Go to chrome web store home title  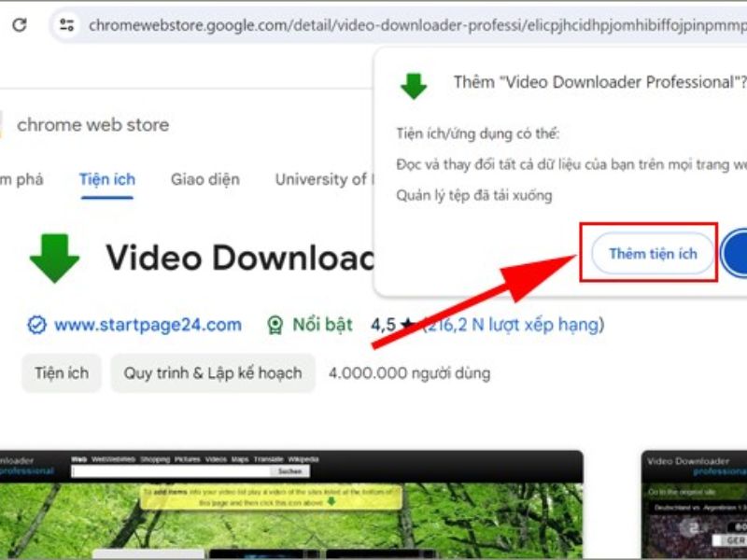(92, 124)
